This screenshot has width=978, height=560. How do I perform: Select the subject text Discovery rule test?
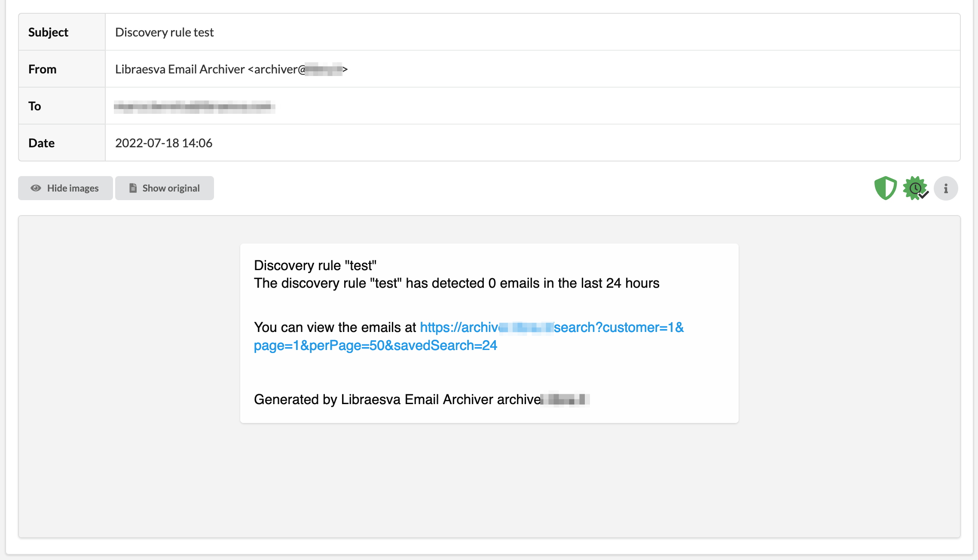(x=164, y=32)
